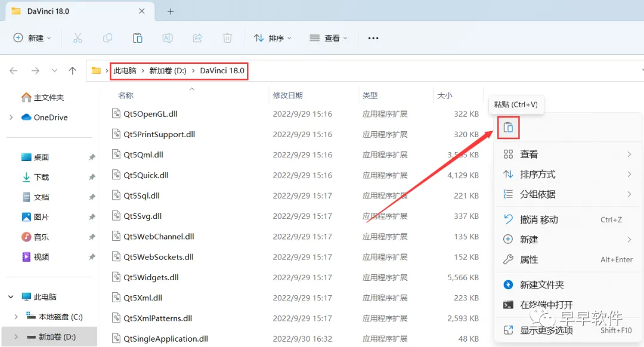The width and height of the screenshot is (644, 347).
Task: Click the pin icon next to 下载
Action: coord(92,177)
